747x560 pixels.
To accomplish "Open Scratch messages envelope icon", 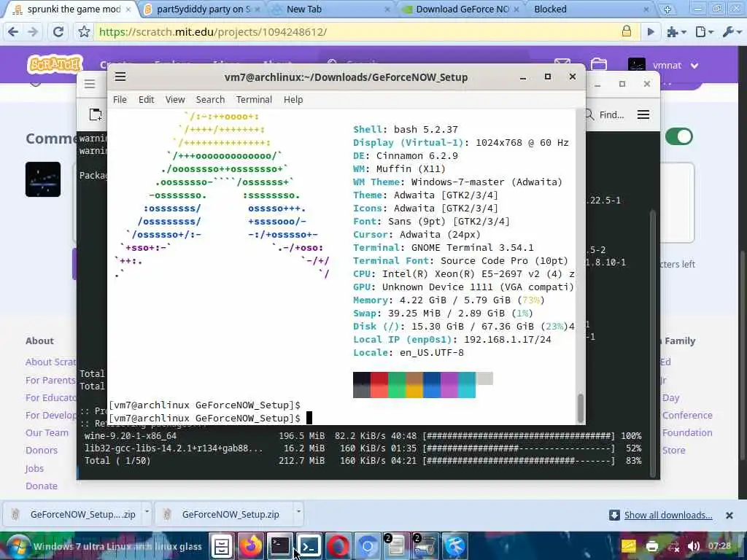I will pos(562,64).
